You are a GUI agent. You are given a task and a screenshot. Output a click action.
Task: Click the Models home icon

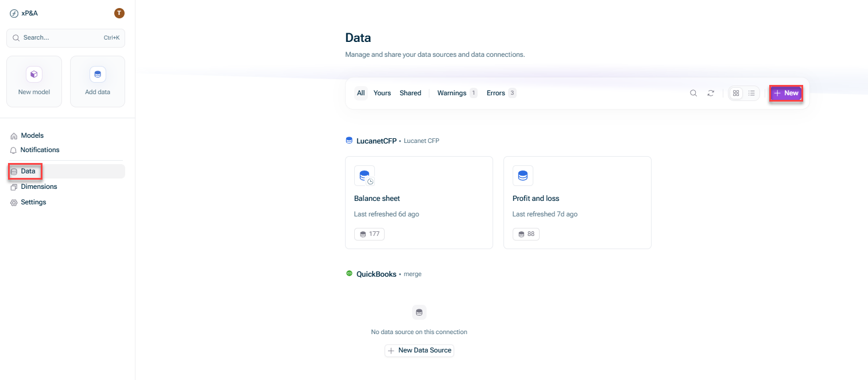point(14,136)
